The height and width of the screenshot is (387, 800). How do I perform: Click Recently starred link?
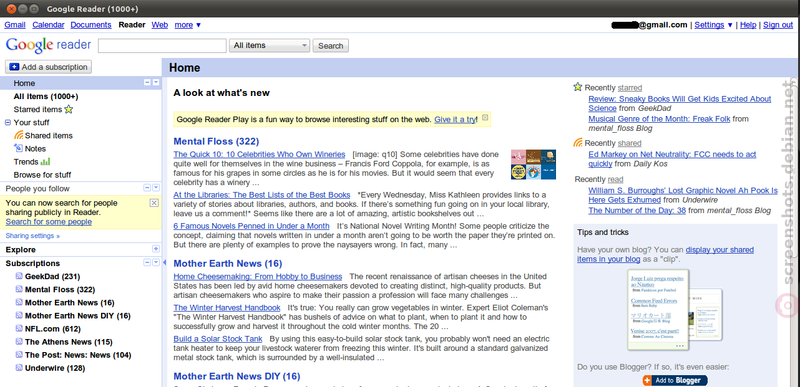coord(630,88)
